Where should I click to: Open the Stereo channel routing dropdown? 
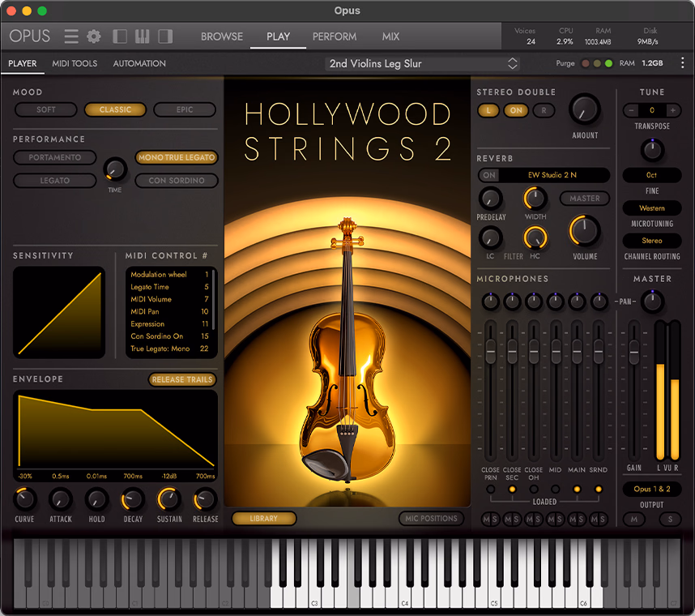[652, 241]
